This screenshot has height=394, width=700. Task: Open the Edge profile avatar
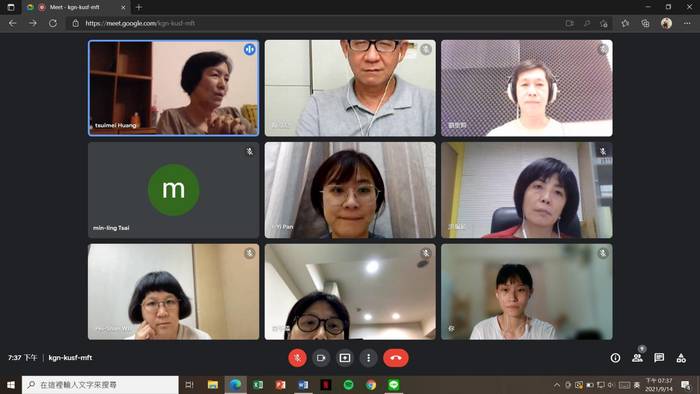click(x=666, y=23)
